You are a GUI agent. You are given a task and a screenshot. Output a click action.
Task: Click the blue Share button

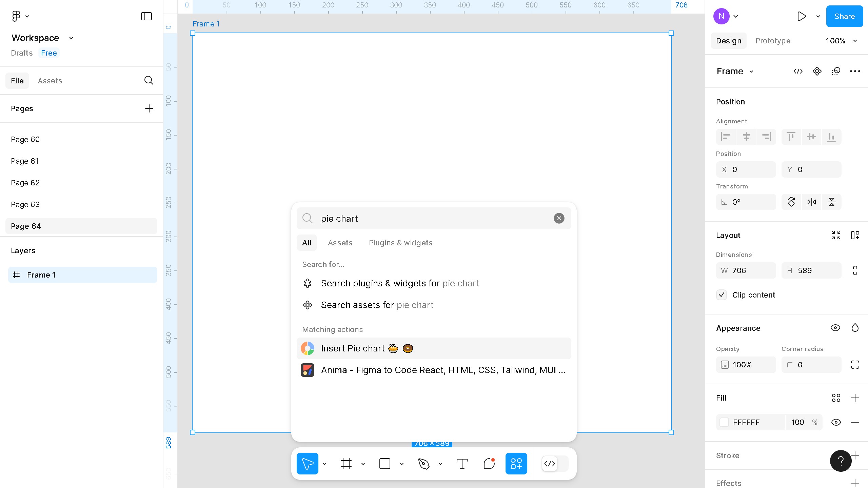[x=844, y=16]
